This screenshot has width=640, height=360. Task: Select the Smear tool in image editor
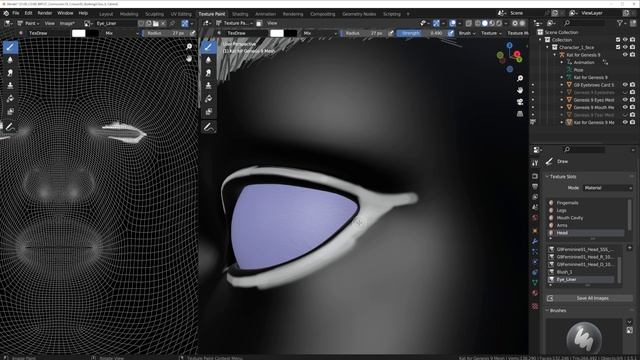(10, 73)
